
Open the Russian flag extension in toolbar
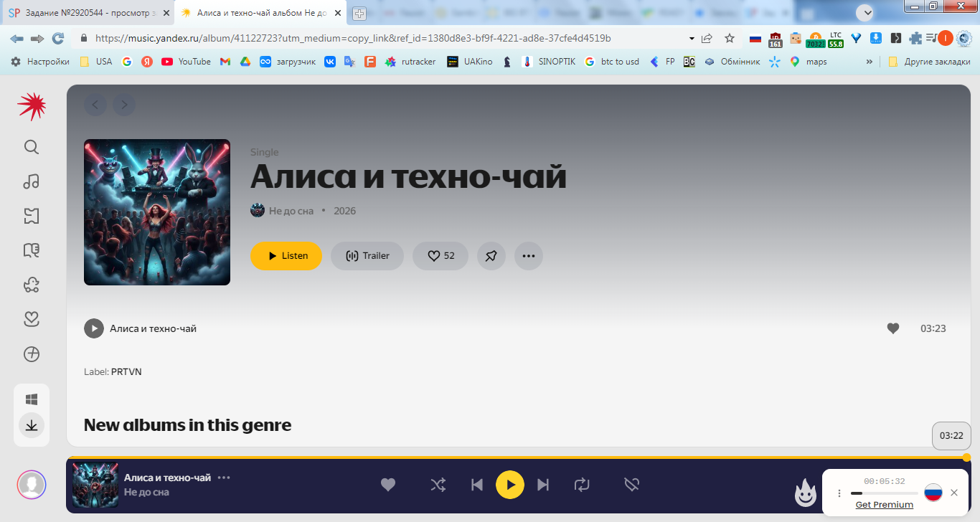(755, 39)
